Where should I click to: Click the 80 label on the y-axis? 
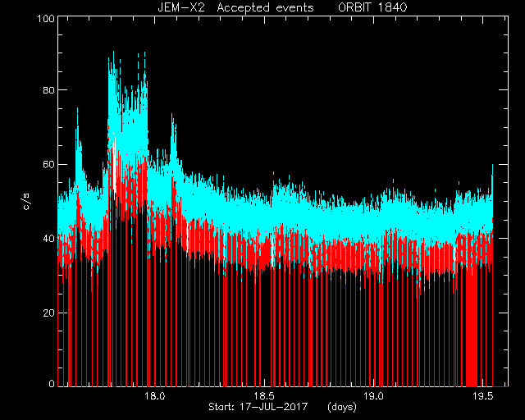click(49, 90)
